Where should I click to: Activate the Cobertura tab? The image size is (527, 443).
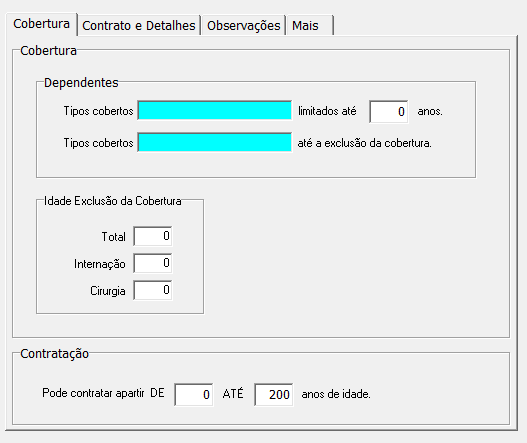42,24
